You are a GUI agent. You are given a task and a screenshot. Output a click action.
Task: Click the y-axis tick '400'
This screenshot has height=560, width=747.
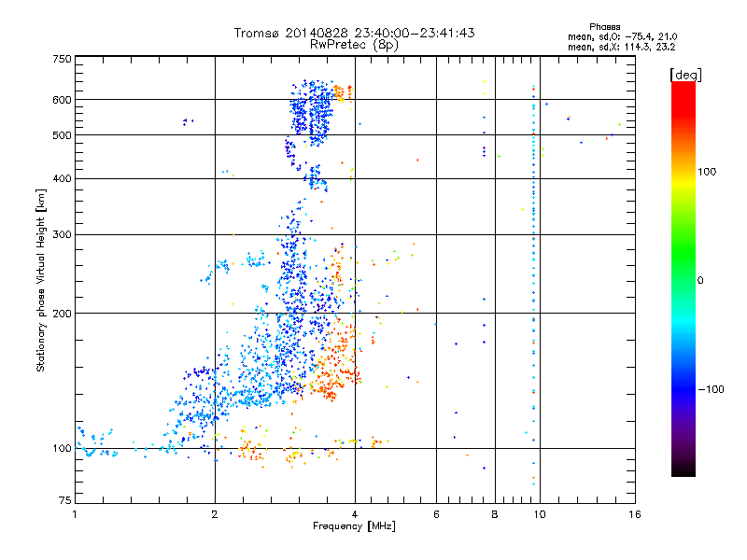pyautogui.click(x=62, y=178)
